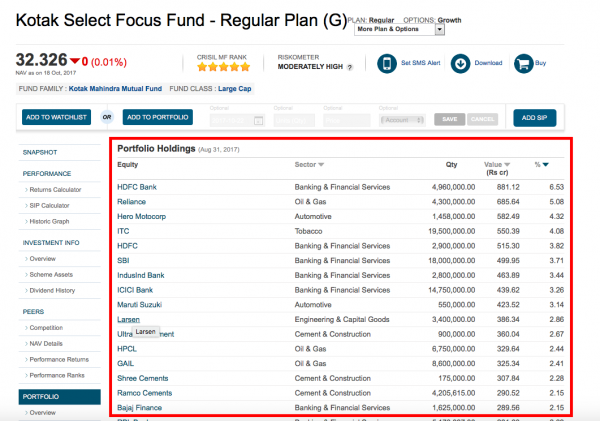Viewport: 600px width, 421px height.
Task: Open Performance Ranks in the sidebar
Action: click(x=57, y=375)
